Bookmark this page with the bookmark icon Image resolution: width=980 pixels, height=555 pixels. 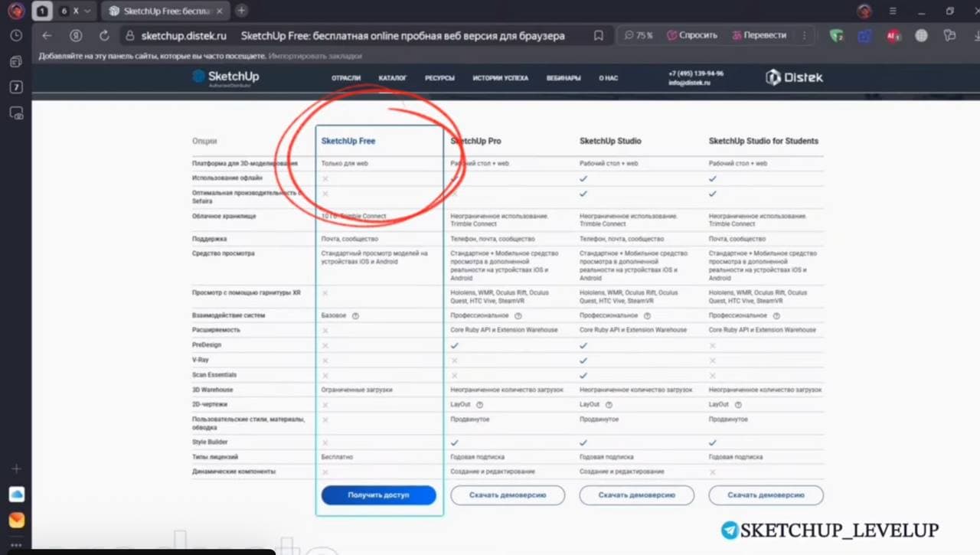point(599,36)
